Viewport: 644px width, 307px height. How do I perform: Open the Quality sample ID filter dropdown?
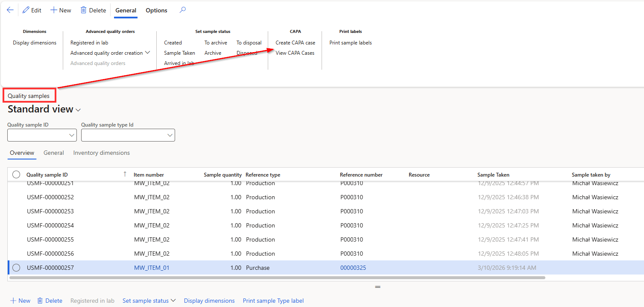coord(71,135)
